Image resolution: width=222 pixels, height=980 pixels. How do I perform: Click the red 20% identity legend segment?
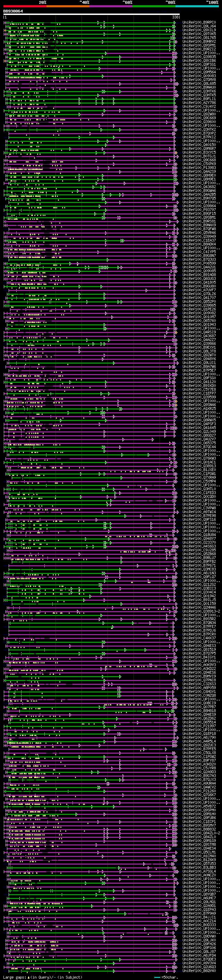[x=25, y=6]
